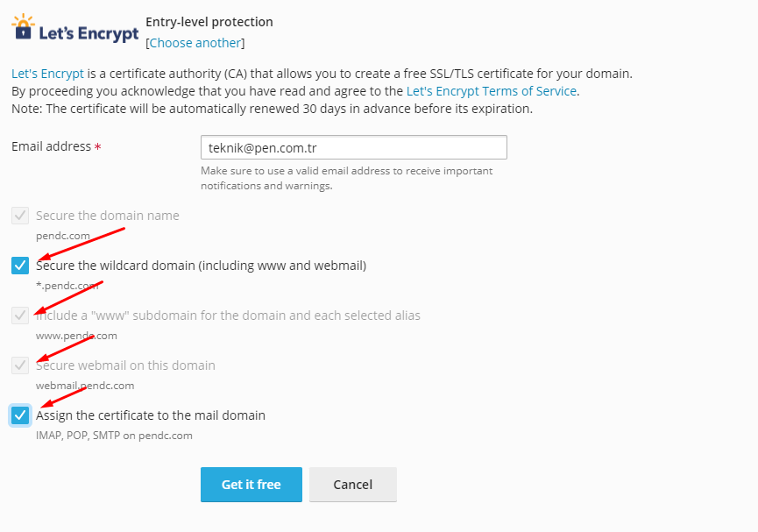Toggle the 'Assign the certificate to the mail domain' checkbox
Image resolution: width=758 pixels, height=532 pixels.
pyautogui.click(x=20, y=415)
